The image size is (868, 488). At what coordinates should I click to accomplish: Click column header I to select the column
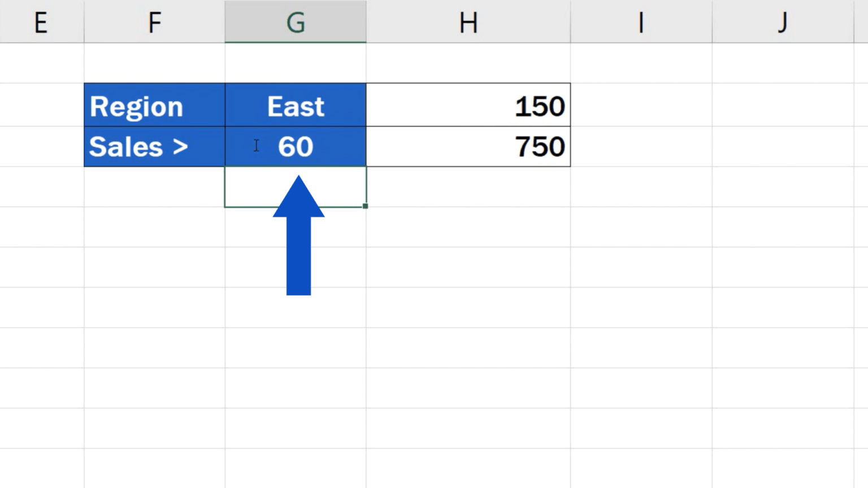point(640,23)
